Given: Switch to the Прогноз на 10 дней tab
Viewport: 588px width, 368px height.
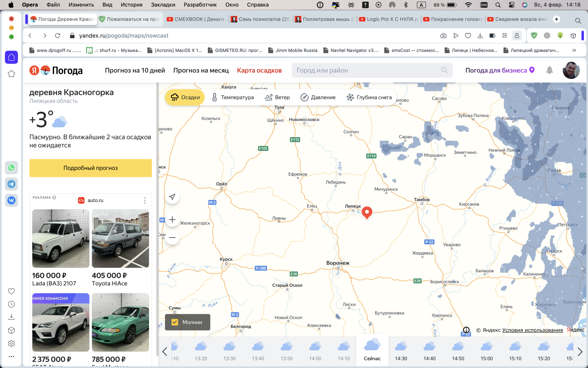Looking at the screenshot, I should pyautogui.click(x=135, y=70).
